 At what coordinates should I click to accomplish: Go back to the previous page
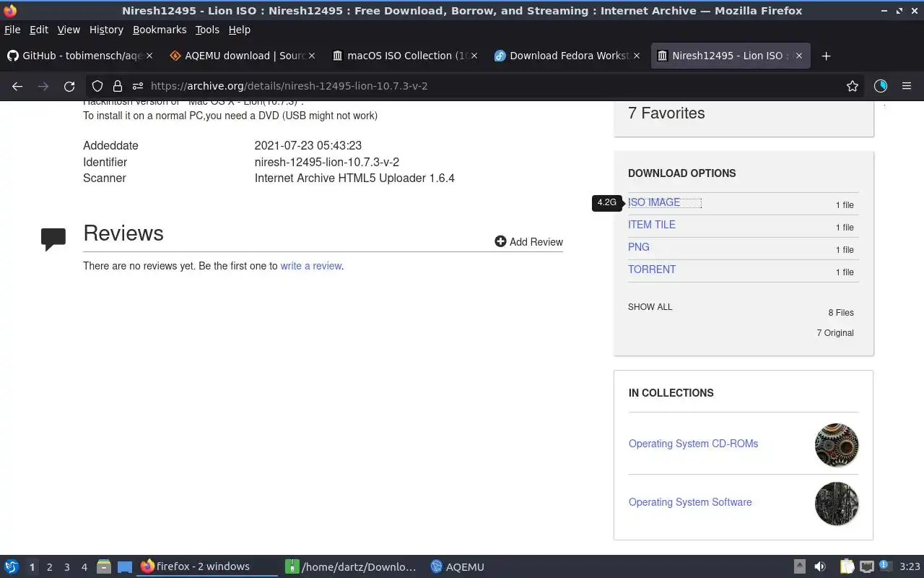[x=17, y=86]
